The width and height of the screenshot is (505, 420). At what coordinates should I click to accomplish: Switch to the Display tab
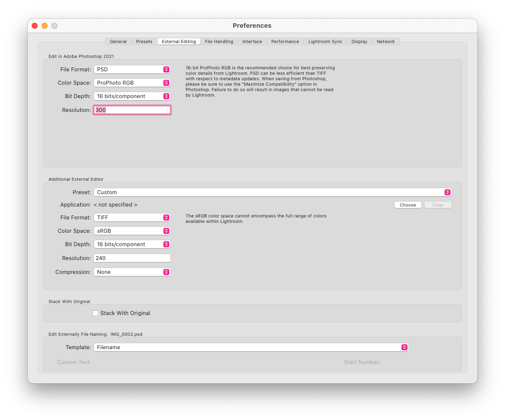click(359, 42)
